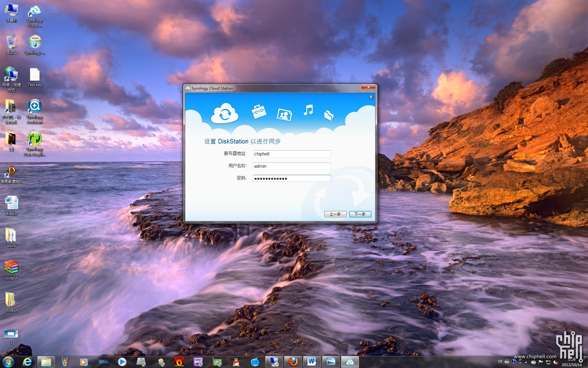588x368 pixels.
Task: Open the 计算机 desktop icon
Action: click(11, 13)
